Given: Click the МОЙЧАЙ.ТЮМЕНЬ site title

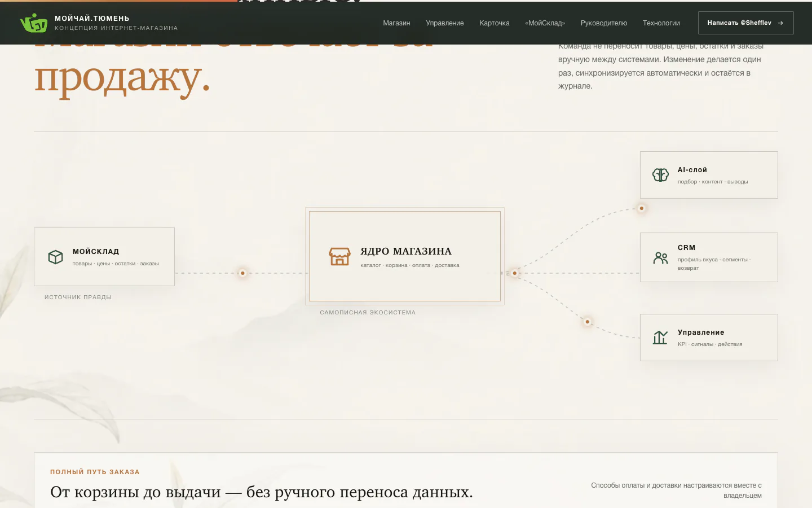Looking at the screenshot, I should coord(92,19).
